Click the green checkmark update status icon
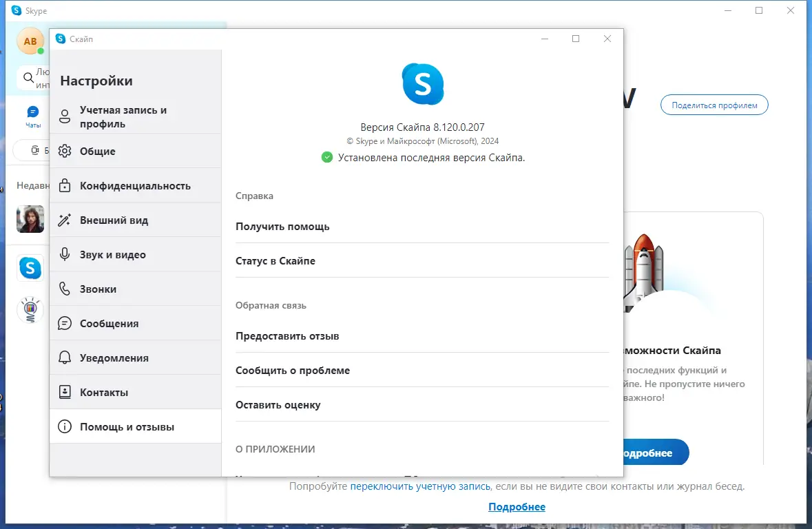Screen dimensions: 812x529 [326, 157]
